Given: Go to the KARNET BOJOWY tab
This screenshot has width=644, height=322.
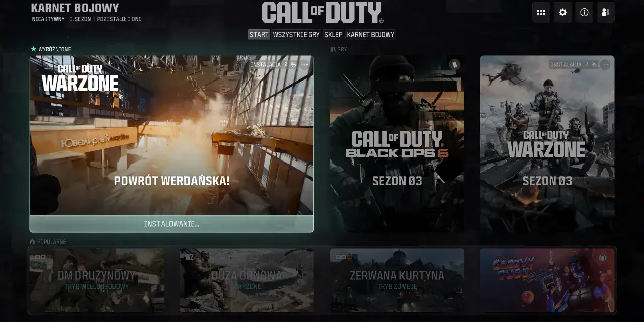Looking at the screenshot, I should tap(371, 34).
